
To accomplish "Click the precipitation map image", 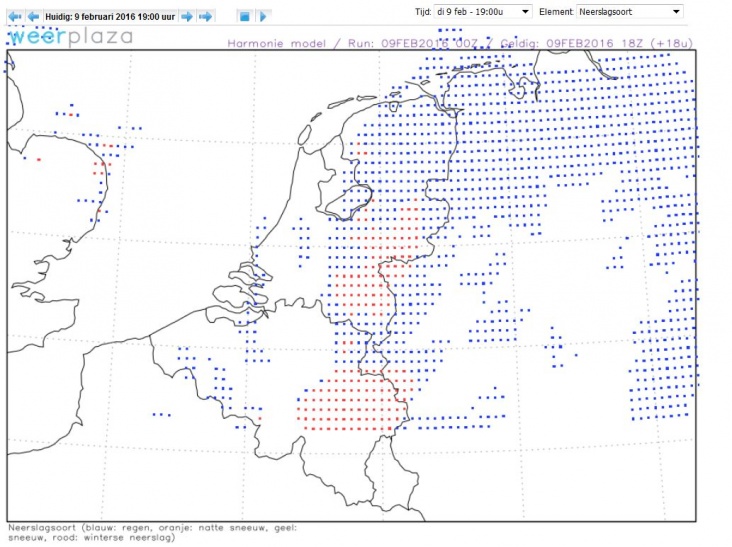I will click(351, 286).
